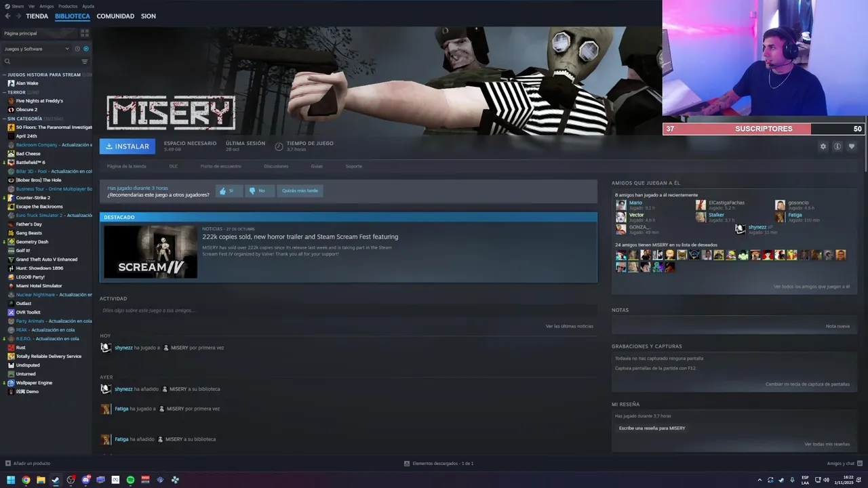Open Steam menu
Image resolution: width=868 pixels, height=488 pixels.
[x=18, y=6]
